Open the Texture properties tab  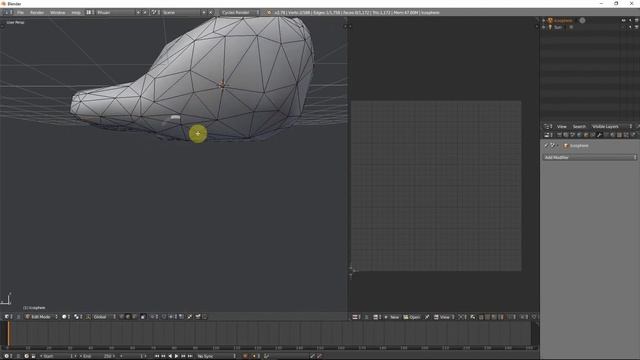620,135
